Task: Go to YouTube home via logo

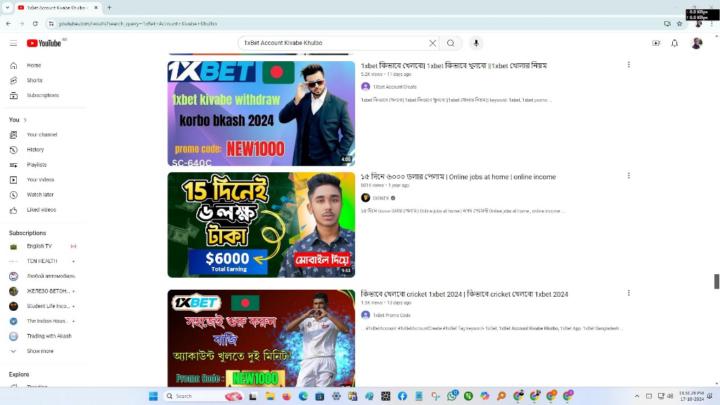Action: pyautogui.click(x=44, y=43)
